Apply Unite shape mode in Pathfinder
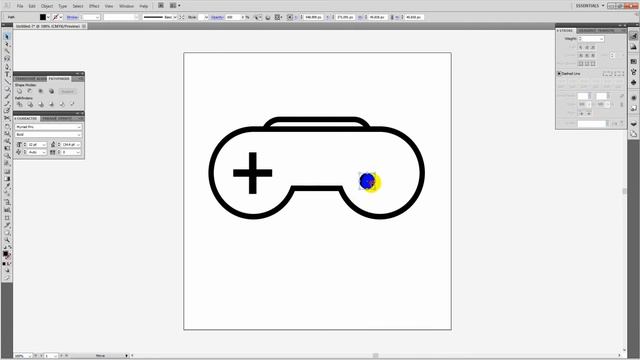This screenshot has width=640, height=360. tap(19, 91)
